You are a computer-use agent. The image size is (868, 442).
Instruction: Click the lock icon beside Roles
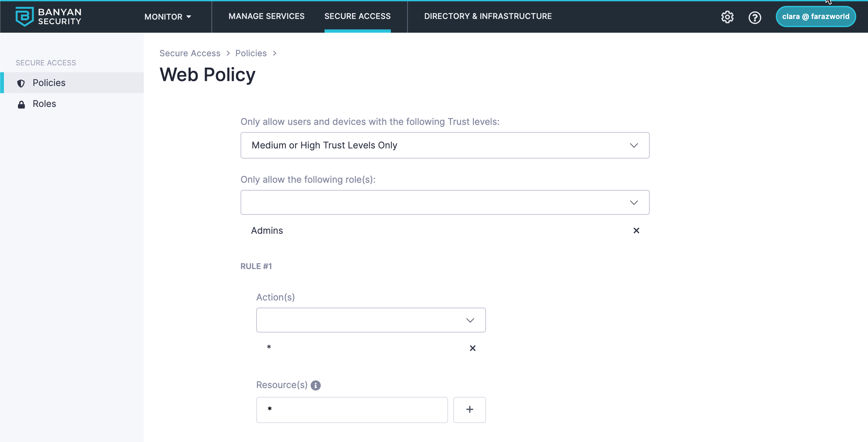click(x=21, y=105)
